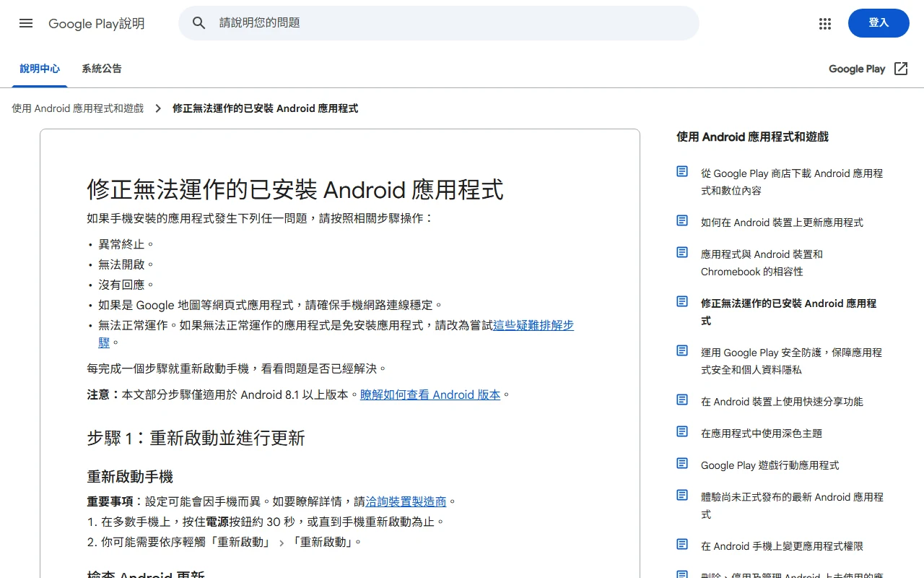Click article icon for 變更應用程式權限

[682, 544]
